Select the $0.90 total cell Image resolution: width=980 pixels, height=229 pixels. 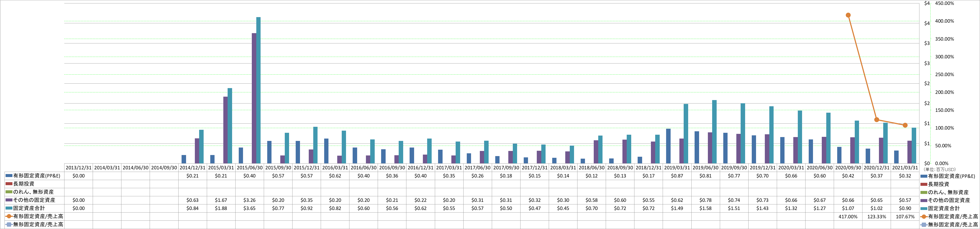coord(905,208)
